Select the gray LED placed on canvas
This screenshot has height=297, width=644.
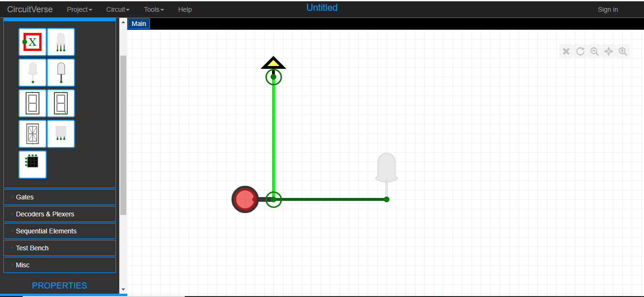tap(387, 167)
